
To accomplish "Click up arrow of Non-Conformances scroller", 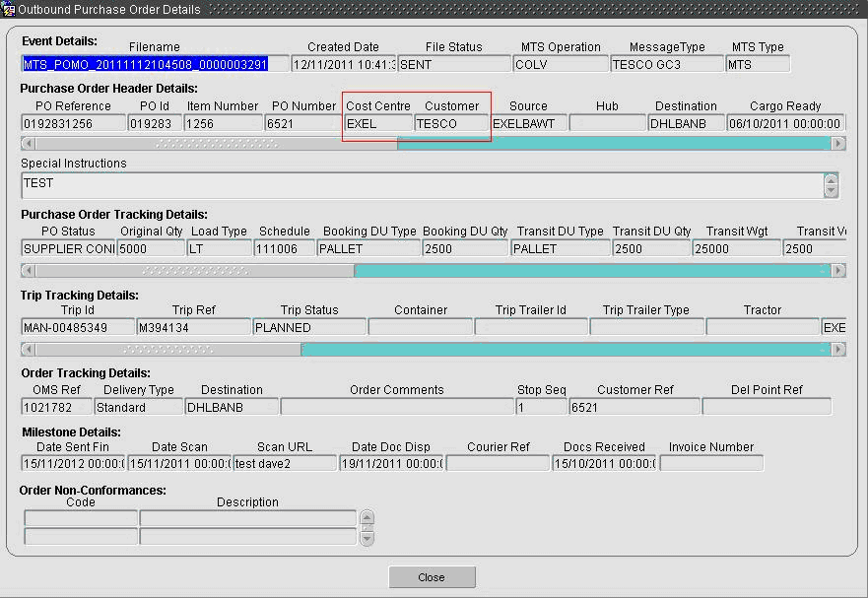I will click(367, 518).
